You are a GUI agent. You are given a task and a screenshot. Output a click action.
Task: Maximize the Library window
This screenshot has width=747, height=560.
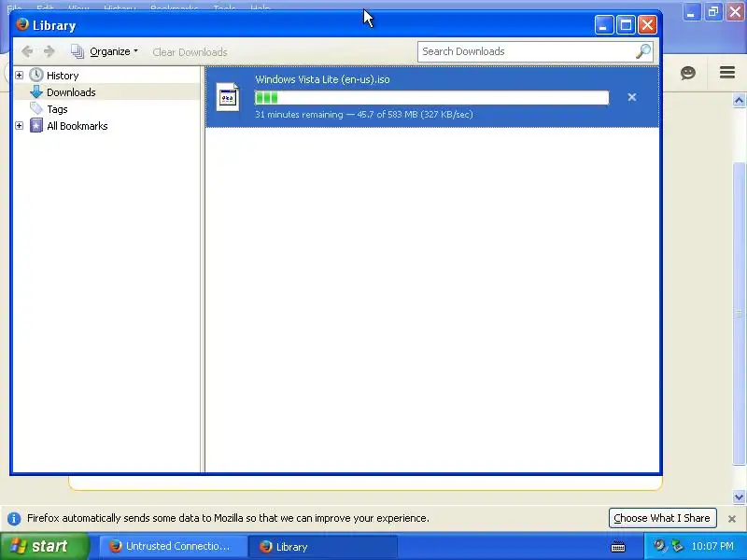point(626,25)
